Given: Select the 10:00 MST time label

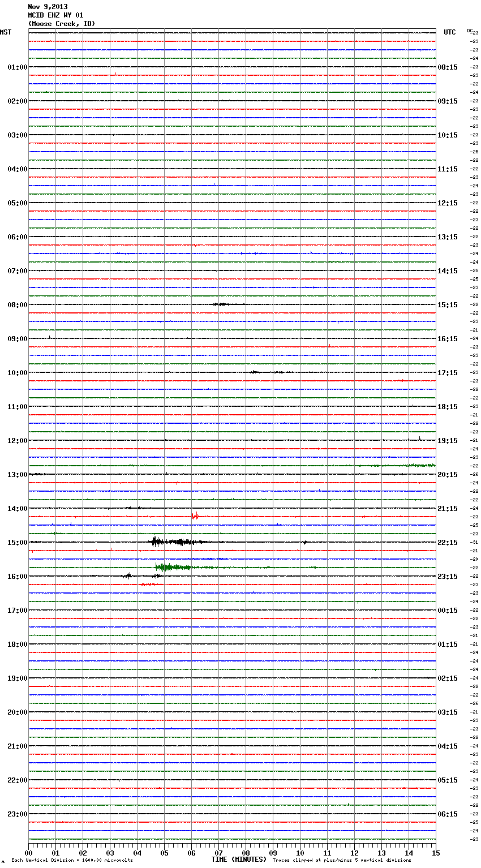Looking at the screenshot, I should click(x=17, y=373).
